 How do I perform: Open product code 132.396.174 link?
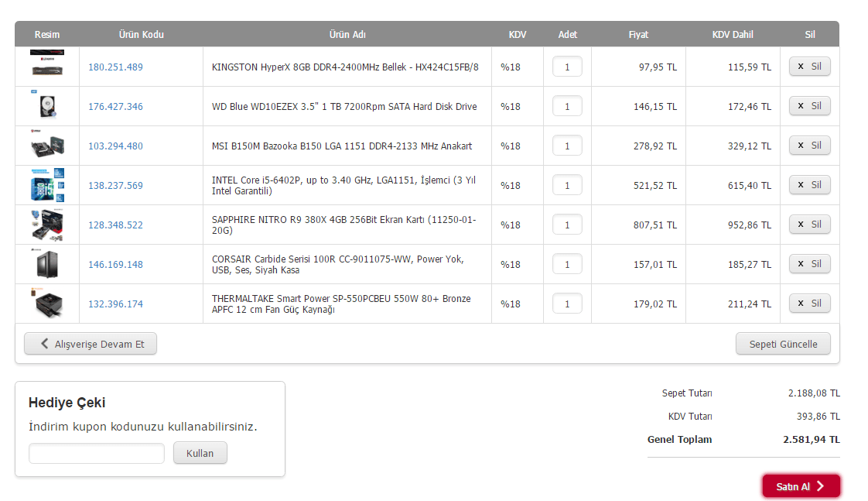coord(115,304)
